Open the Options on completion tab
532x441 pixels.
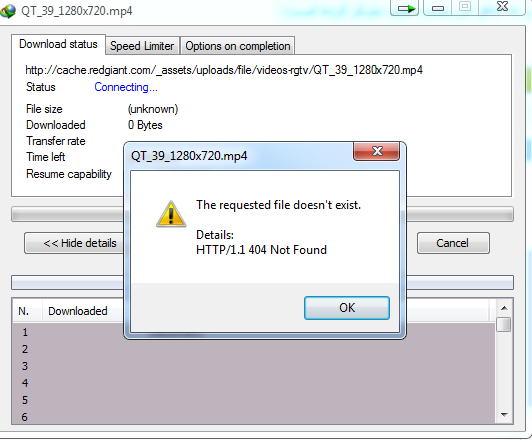tap(238, 46)
